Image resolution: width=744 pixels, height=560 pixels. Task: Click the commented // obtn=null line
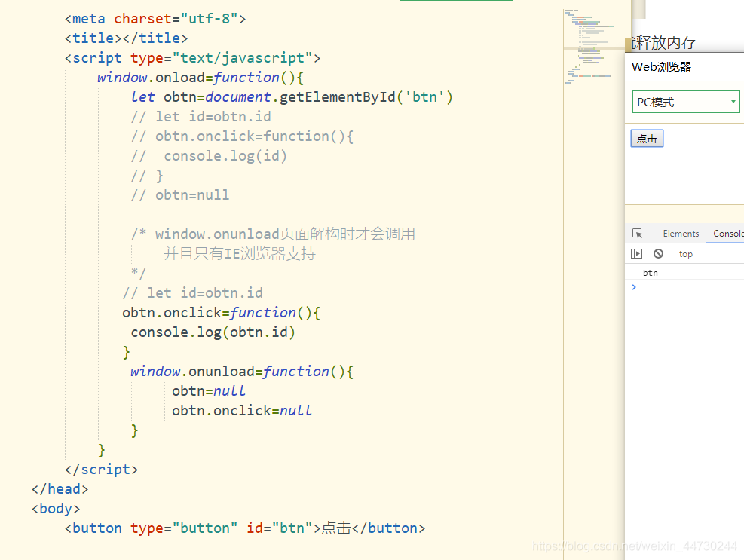[x=180, y=195]
